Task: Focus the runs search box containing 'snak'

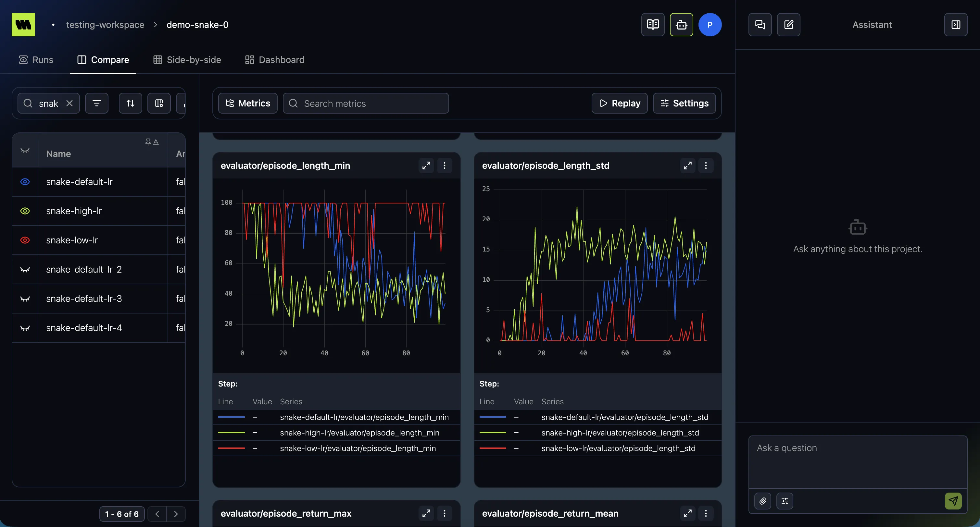Action: pyautogui.click(x=48, y=103)
